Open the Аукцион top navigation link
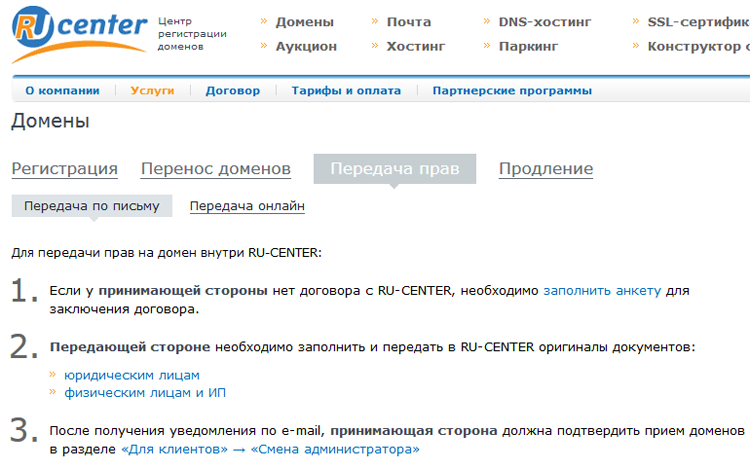750x469 pixels. 306,46
